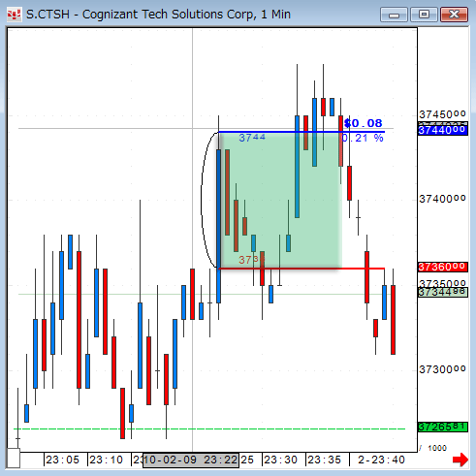Viewport: 476px width, 476px height.
Task: Click the 23:10 time label
Action: click(106, 460)
